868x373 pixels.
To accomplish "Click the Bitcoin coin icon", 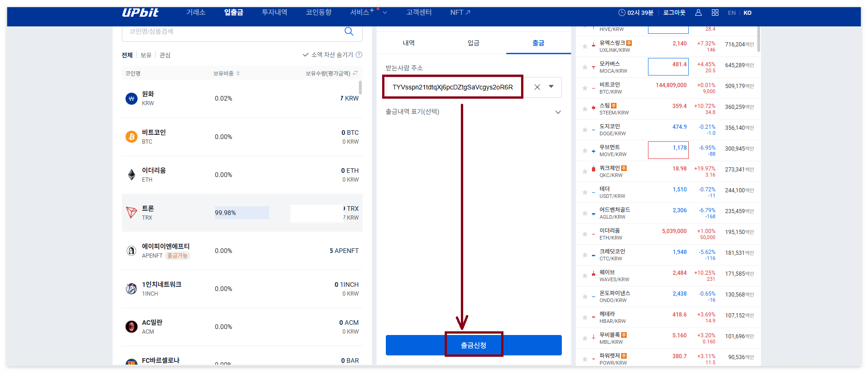I will [132, 137].
